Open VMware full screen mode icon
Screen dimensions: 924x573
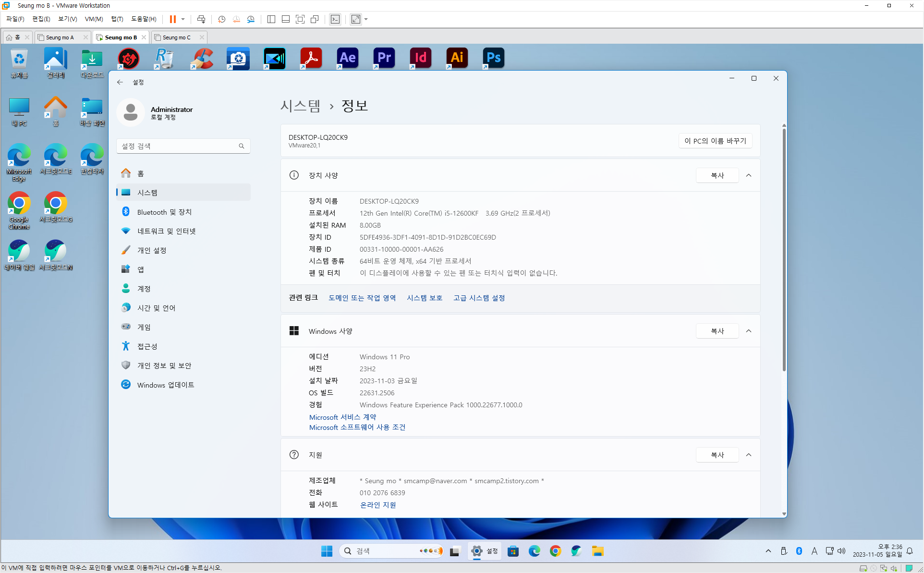coord(300,19)
